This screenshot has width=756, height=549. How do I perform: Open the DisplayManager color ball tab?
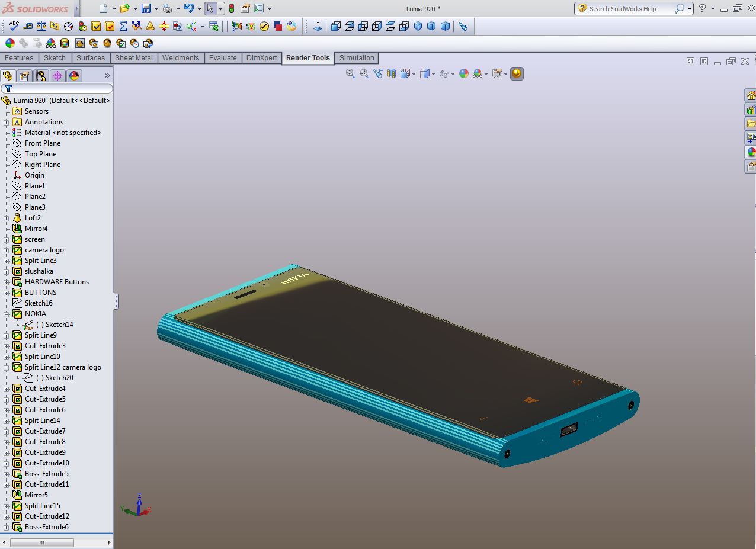pos(74,76)
